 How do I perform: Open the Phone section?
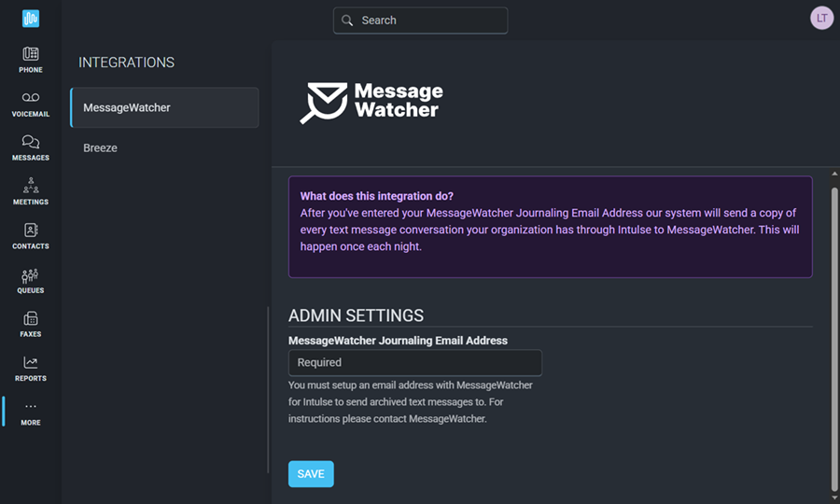pos(31,60)
